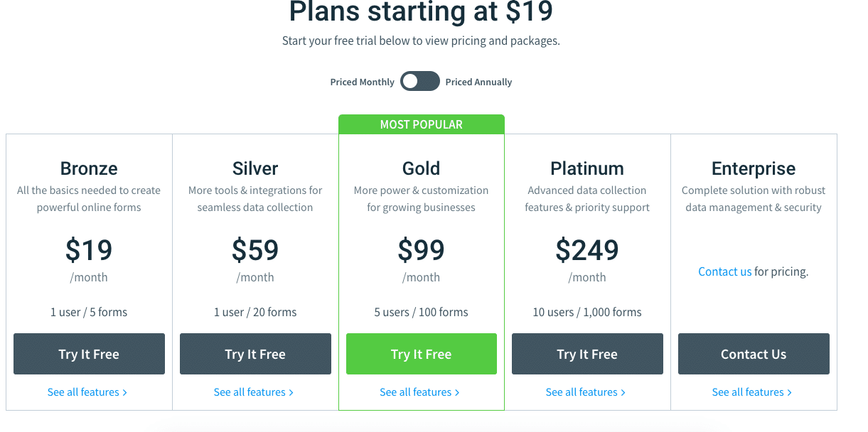
Task: Click the Gold plan heading
Action: (422, 168)
